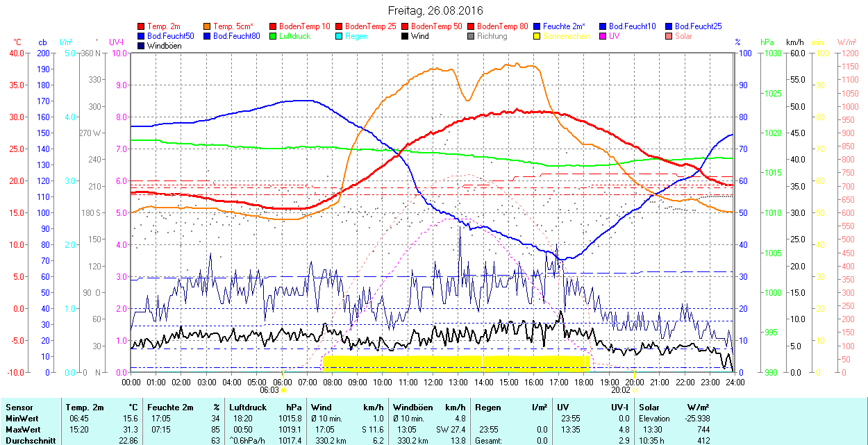868x445 pixels.
Task: Click the chart title Freitag, 26.08.2016
Action: pyautogui.click(x=435, y=10)
